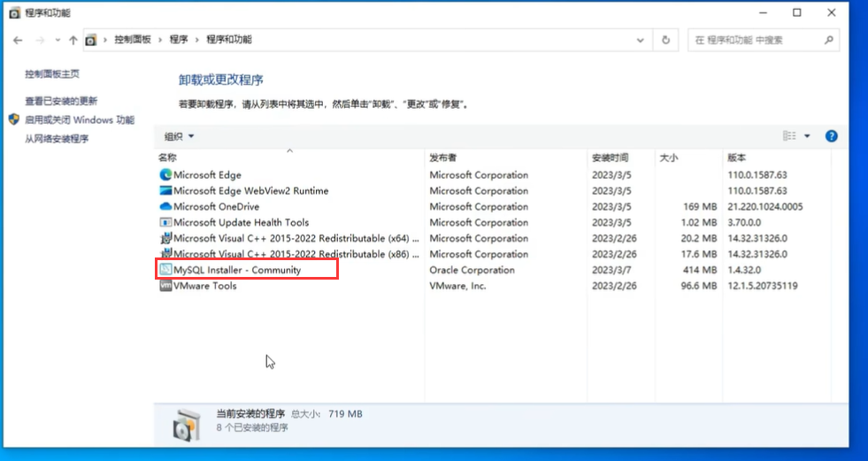Click the search magnifier icon

(829, 40)
